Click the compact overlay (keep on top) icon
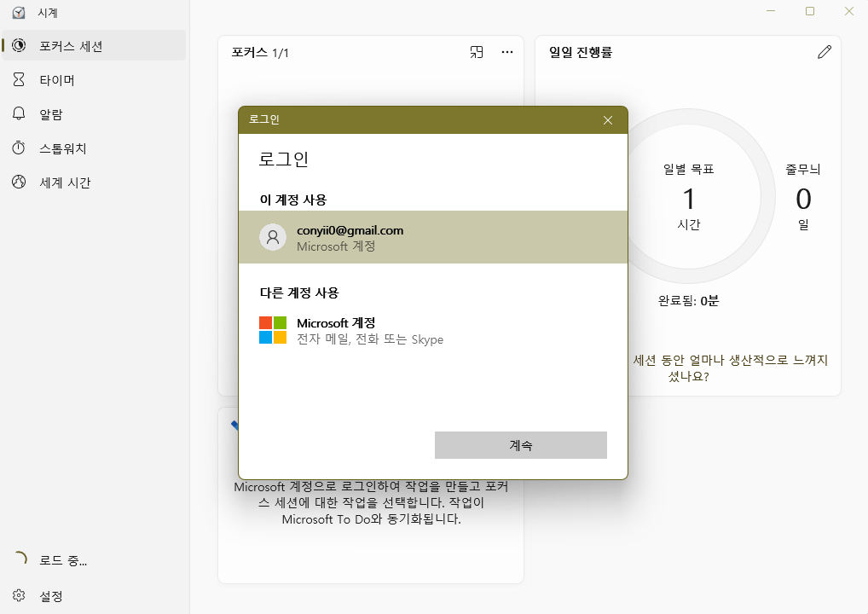868x614 pixels. click(x=477, y=52)
